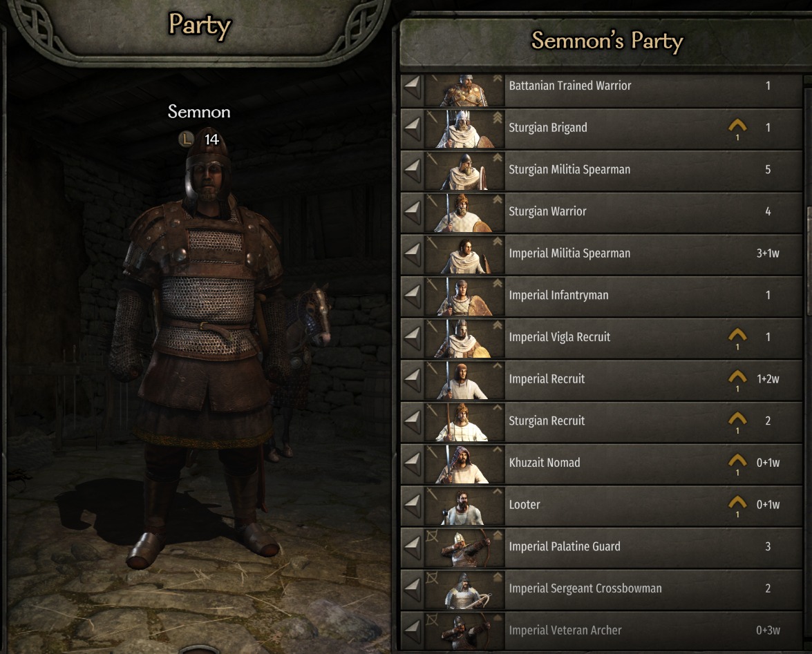This screenshot has width=812, height=654.
Task: Upgrade the Imperial Vigla Recruit
Action: click(x=737, y=335)
